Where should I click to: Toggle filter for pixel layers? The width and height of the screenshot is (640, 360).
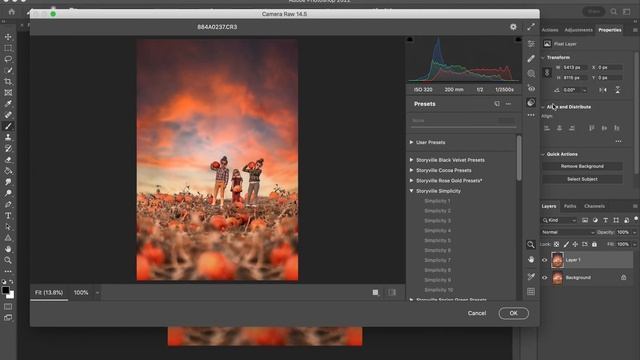click(x=585, y=220)
